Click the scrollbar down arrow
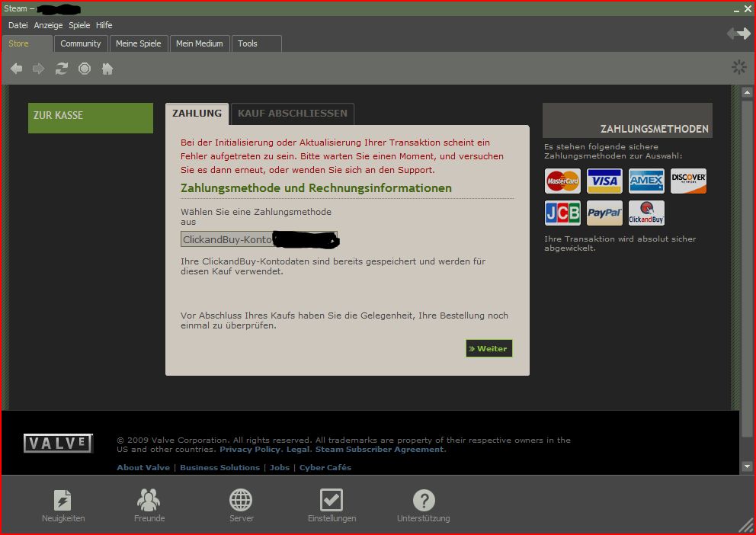Viewport: 756px width, 535px height. pyautogui.click(x=747, y=466)
